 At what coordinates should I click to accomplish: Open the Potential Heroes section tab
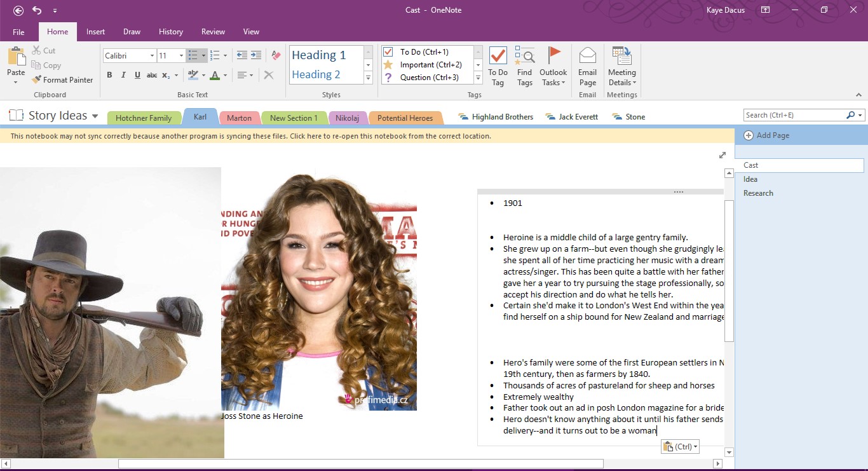pyautogui.click(x=405, y=118)
